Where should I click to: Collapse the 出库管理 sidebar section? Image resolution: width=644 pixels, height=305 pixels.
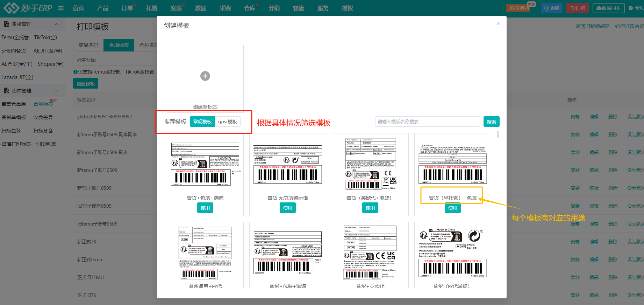pos(56,91)
